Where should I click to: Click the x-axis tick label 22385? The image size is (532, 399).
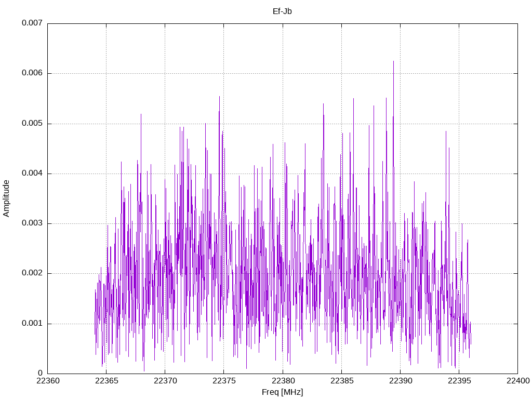pos(342,381)
